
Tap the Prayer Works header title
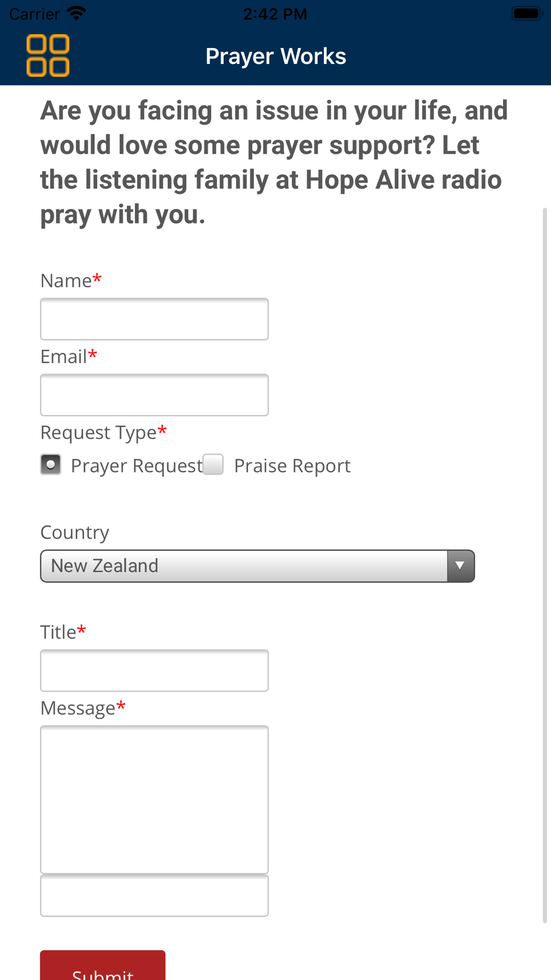[x=275, y=56]
